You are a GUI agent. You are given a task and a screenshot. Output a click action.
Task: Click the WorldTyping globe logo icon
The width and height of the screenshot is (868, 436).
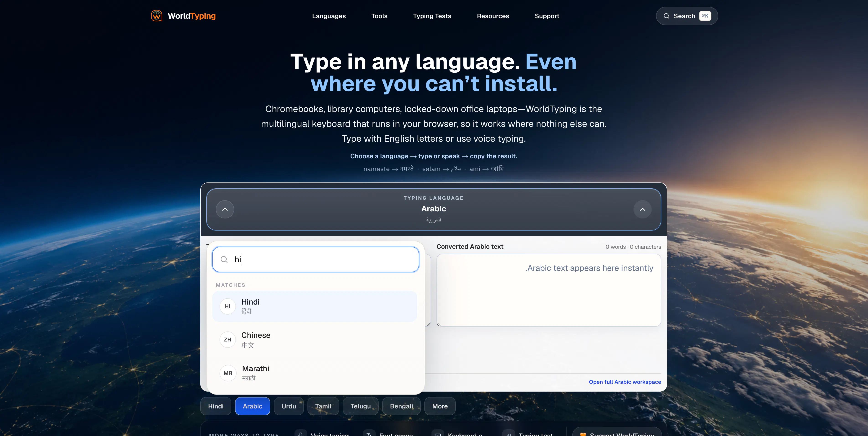click(156, 16)
